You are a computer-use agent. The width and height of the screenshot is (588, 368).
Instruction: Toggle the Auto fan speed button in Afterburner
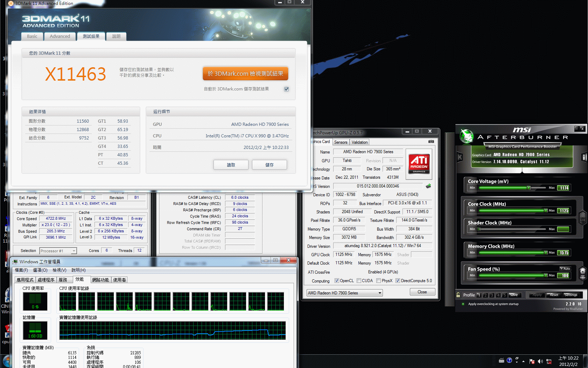tap(565, 268)
